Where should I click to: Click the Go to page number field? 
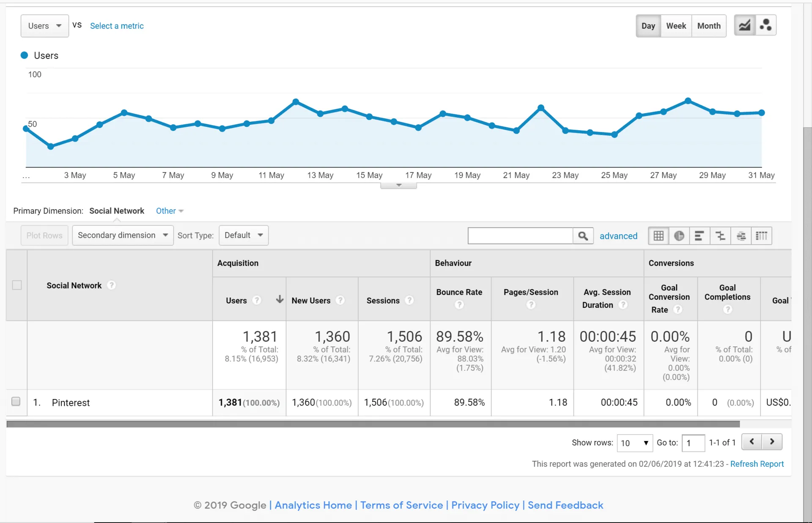tap(693, 443)
